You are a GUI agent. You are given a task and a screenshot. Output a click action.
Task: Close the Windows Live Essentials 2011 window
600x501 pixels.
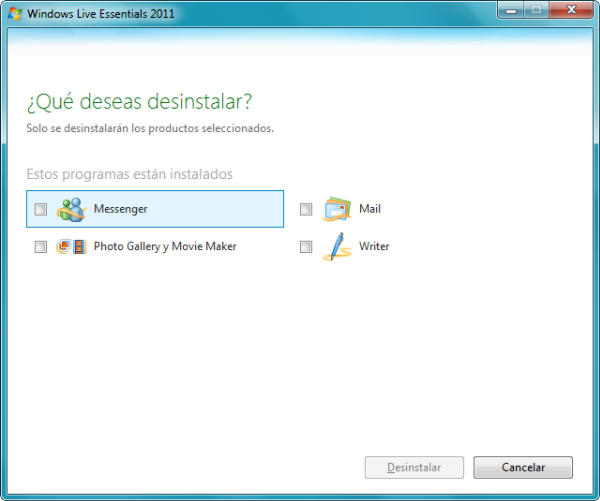(571, 10)
